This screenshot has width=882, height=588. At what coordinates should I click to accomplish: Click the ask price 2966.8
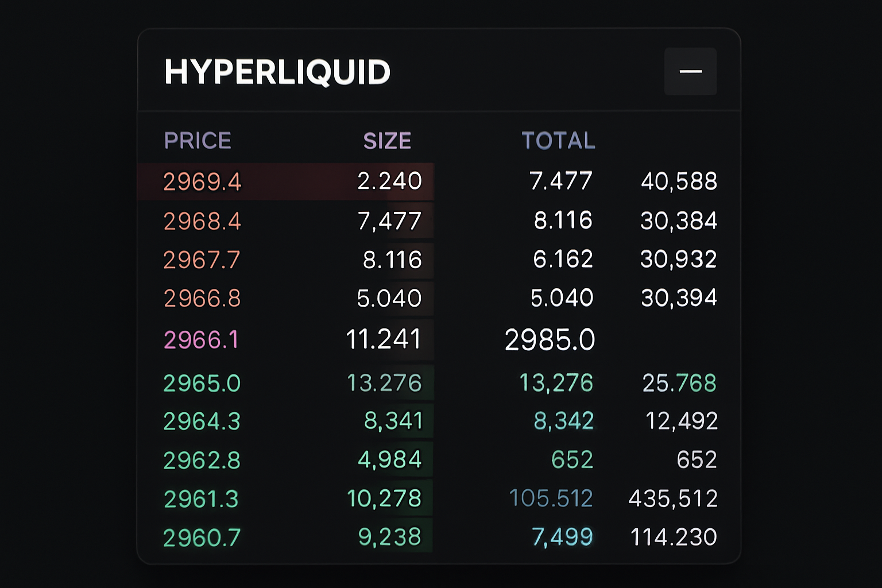point(202,298)
